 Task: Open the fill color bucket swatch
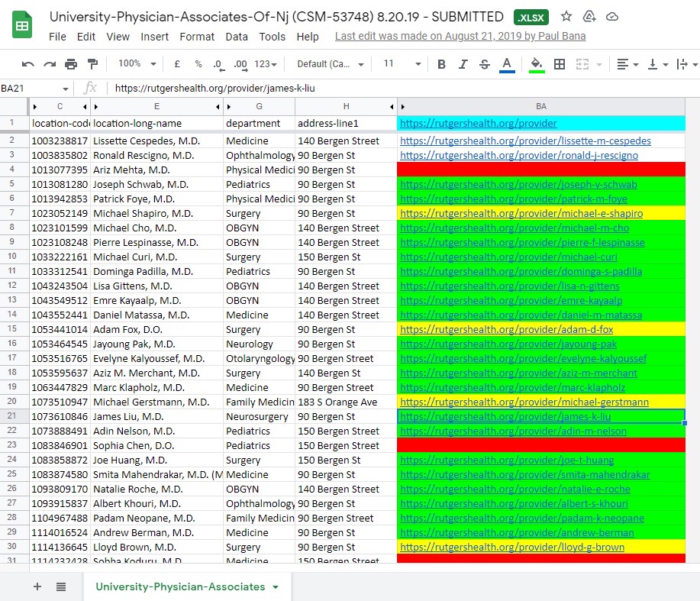537,65
